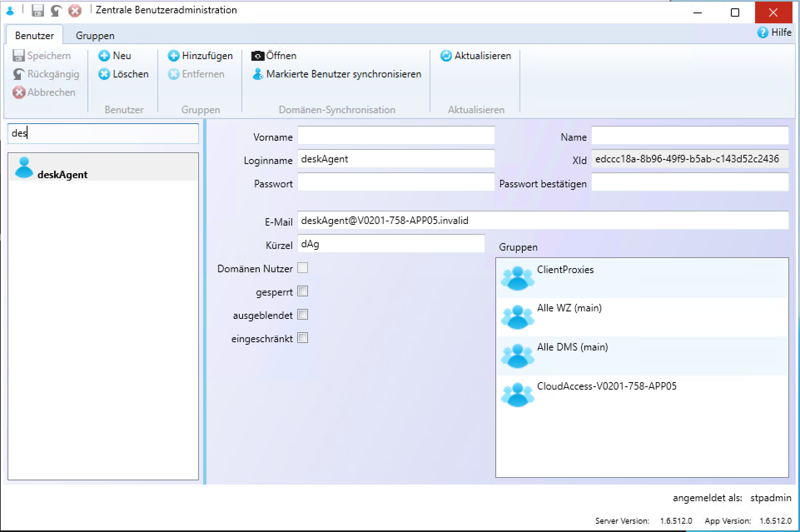
Task: Click the Name input field
Action: click(x=690, y=136)
